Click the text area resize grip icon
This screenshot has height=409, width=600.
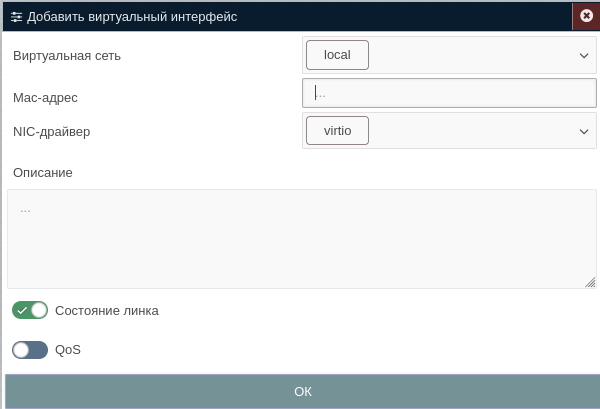590,282
